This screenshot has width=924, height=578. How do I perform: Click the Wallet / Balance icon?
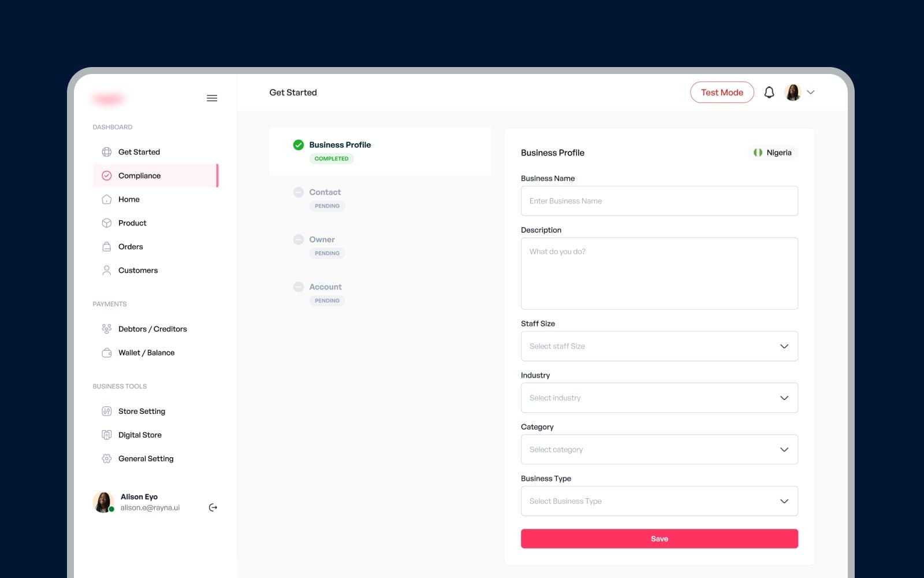107,353
